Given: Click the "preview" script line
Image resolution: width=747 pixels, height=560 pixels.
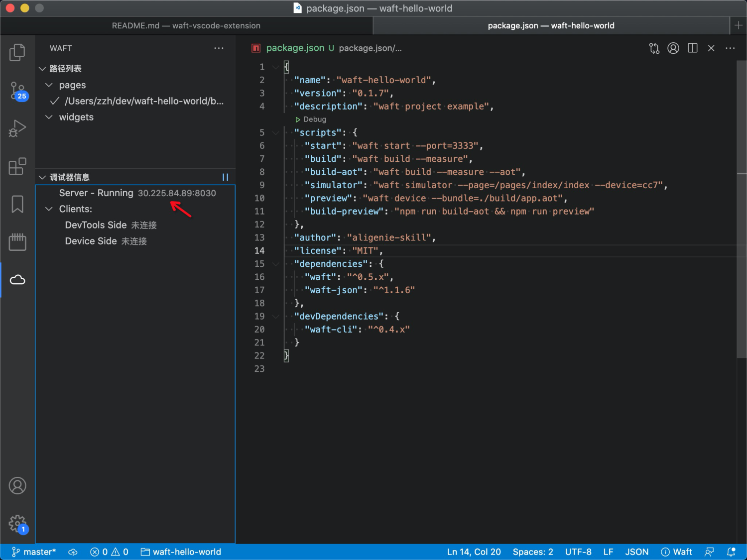Looking at the screenshot, I should pyautogui.click(x=436, y=198).
